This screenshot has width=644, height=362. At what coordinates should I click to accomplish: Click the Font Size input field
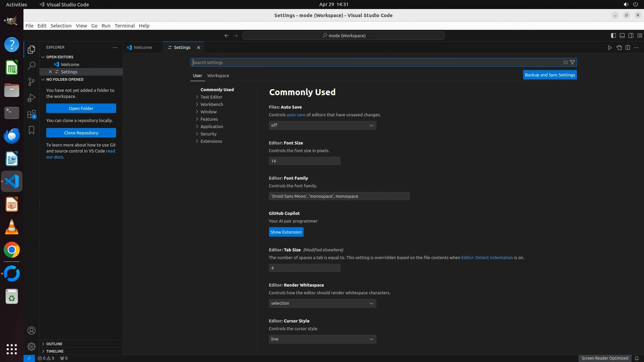tap(304, 161)
